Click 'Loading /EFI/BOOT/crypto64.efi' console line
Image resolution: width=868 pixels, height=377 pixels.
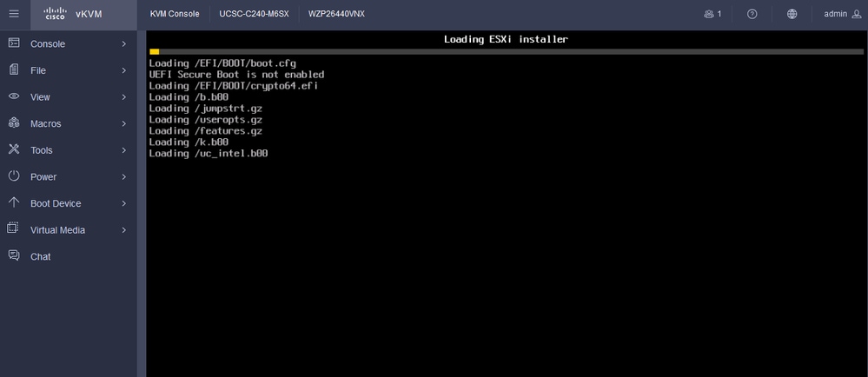234,86
